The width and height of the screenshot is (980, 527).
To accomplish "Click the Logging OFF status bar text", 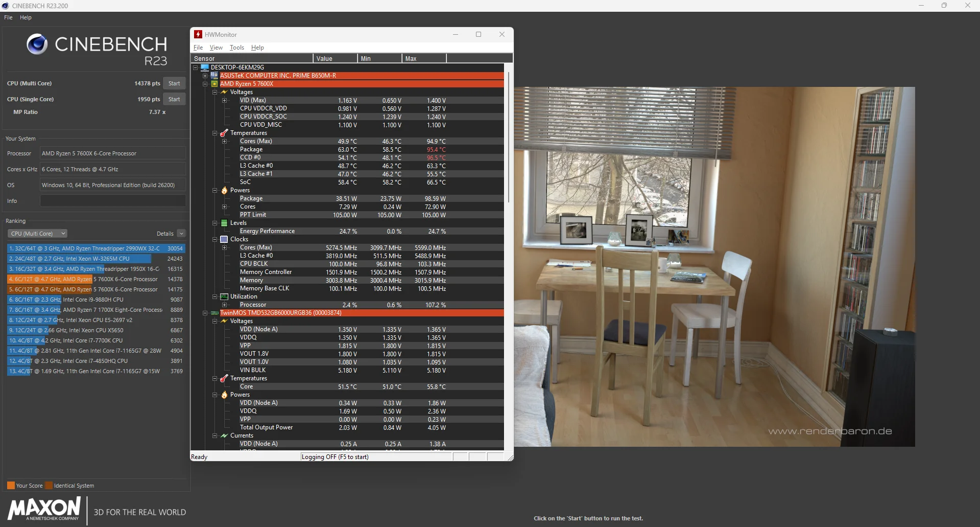I will pyautogui.click(x=335, y=457).
